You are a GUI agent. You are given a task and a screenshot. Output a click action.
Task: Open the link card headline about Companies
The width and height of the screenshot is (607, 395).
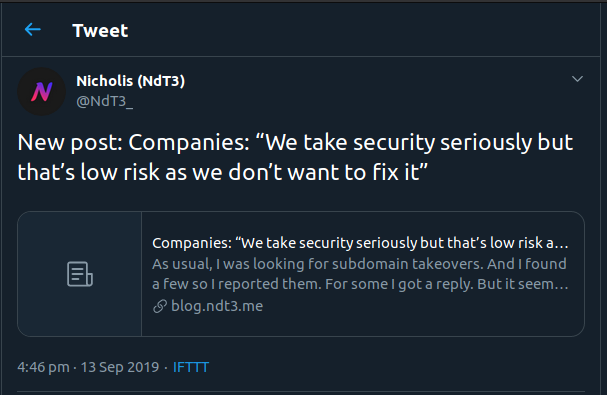(x=360, y=243)
